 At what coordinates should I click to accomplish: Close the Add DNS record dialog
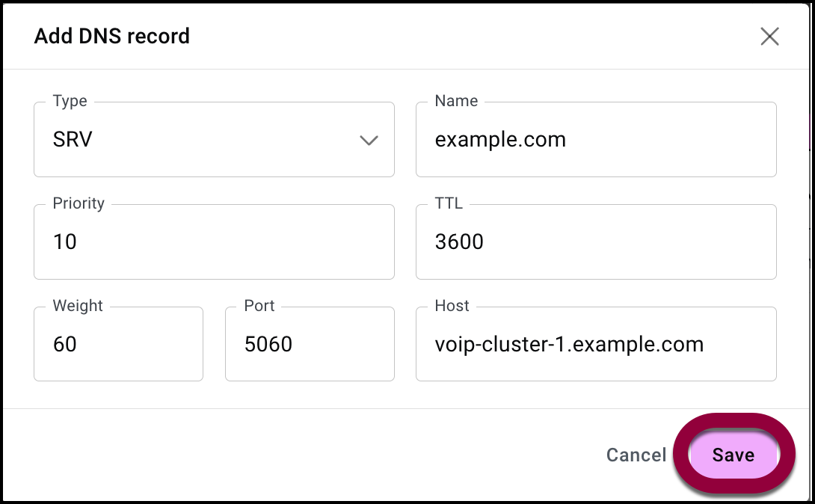pyautogui.click(x=769, y=36)
